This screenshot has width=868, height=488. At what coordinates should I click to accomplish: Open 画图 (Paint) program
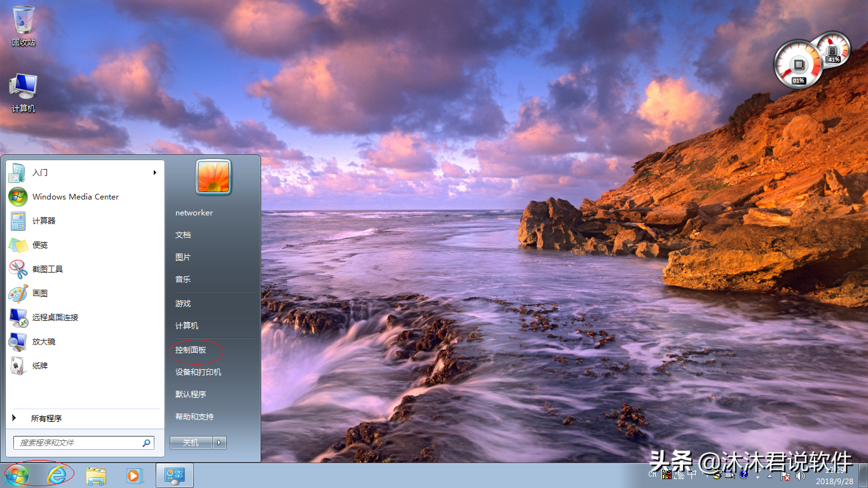click(40, 294)
